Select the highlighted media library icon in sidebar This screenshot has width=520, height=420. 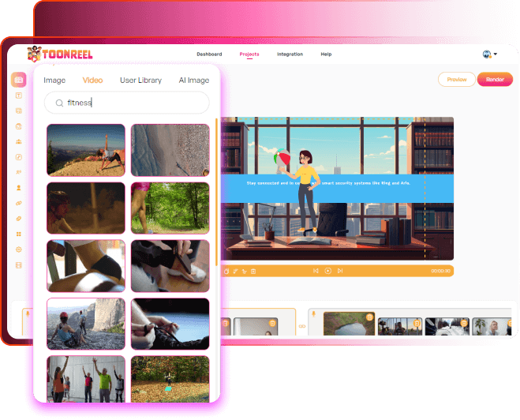(x=19, y=80)
